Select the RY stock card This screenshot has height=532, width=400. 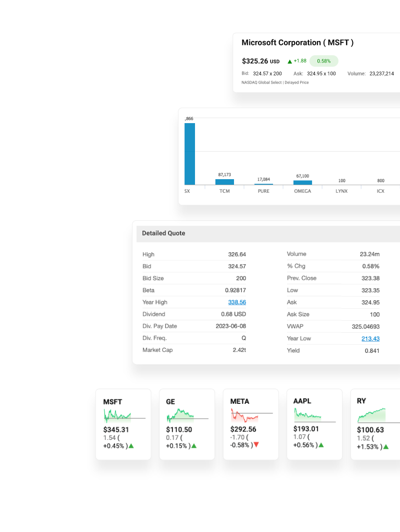[375, 424]
